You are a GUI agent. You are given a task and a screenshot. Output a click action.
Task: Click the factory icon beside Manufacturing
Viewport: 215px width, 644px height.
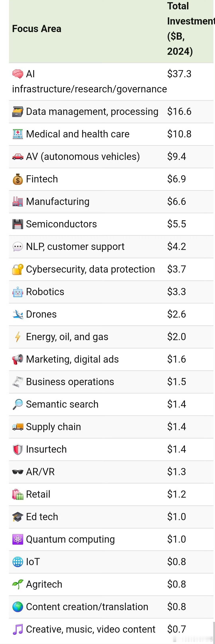pos(18,202)
